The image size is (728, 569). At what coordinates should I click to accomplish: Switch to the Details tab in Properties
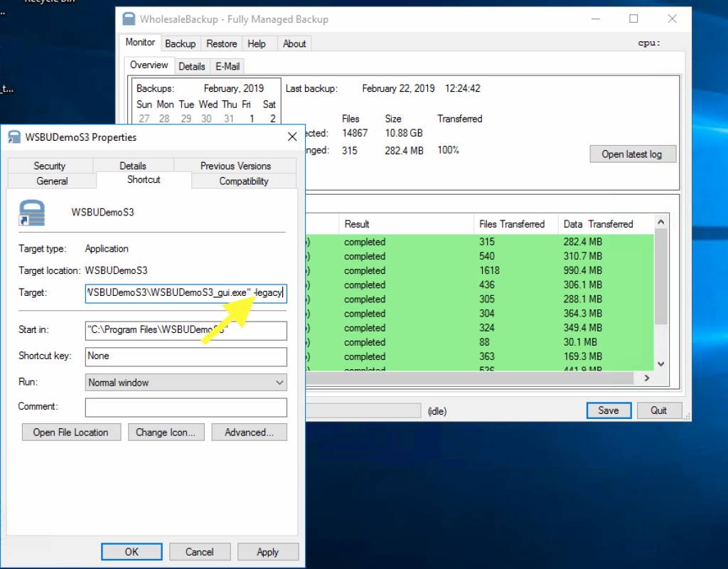133,166
